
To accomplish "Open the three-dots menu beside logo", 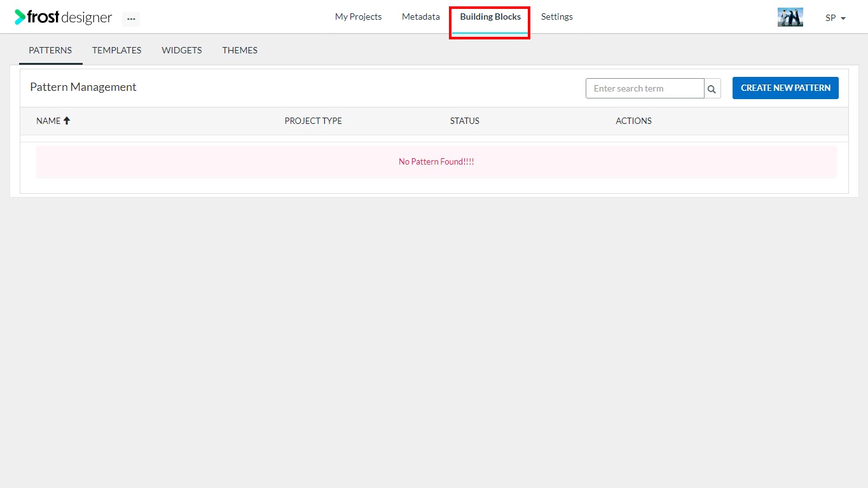I will (131, 19).
